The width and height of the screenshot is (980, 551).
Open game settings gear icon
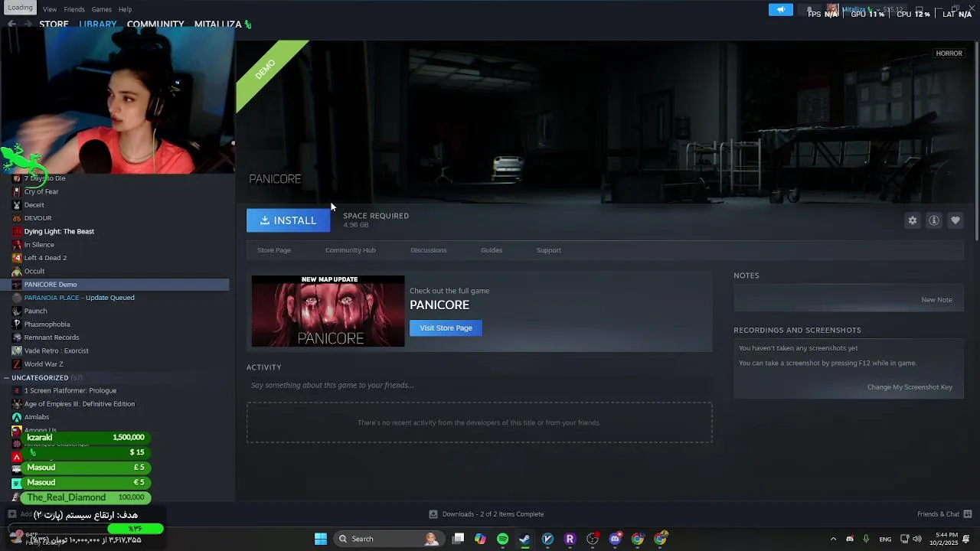click(912, 220)
